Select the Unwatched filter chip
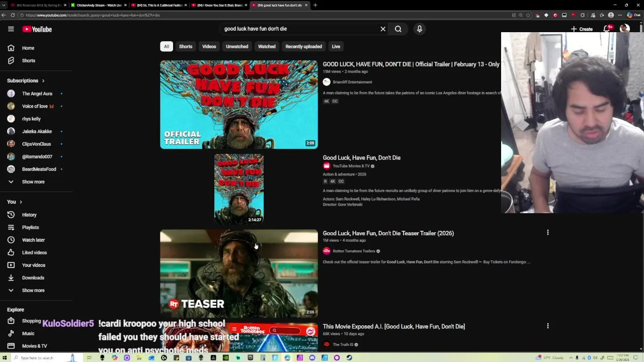This screenshot has width=644, height=362. pos(237,46)
